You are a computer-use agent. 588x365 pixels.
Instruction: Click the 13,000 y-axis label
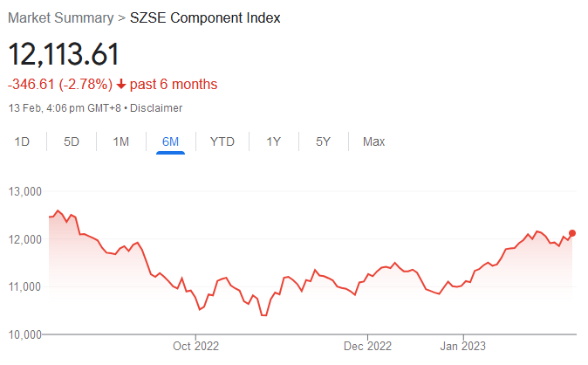[x=24, y=191]
